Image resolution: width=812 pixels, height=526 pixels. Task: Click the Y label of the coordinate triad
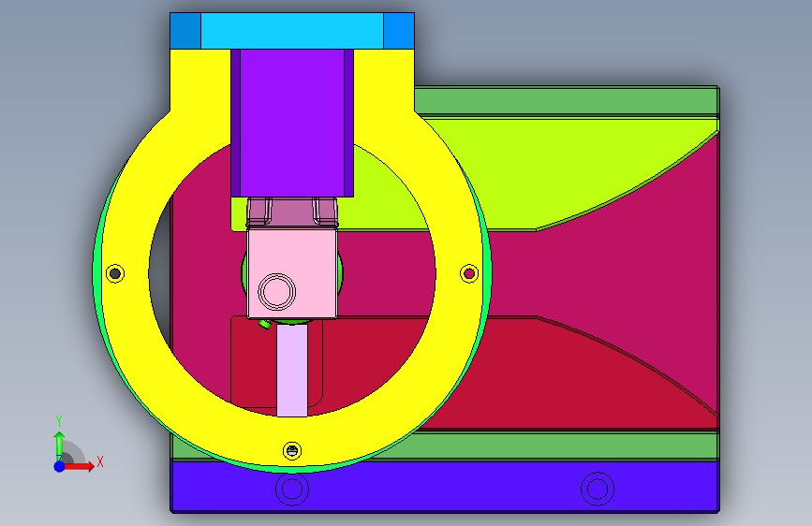(59, 421)
